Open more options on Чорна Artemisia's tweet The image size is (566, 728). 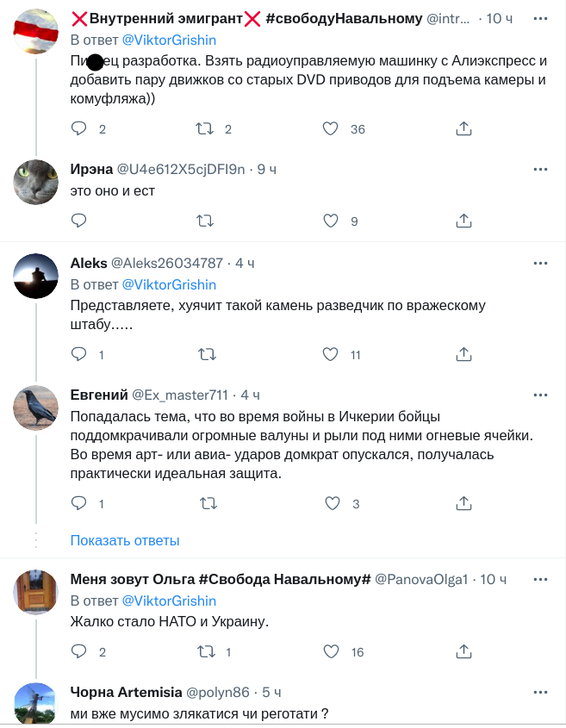540,692
